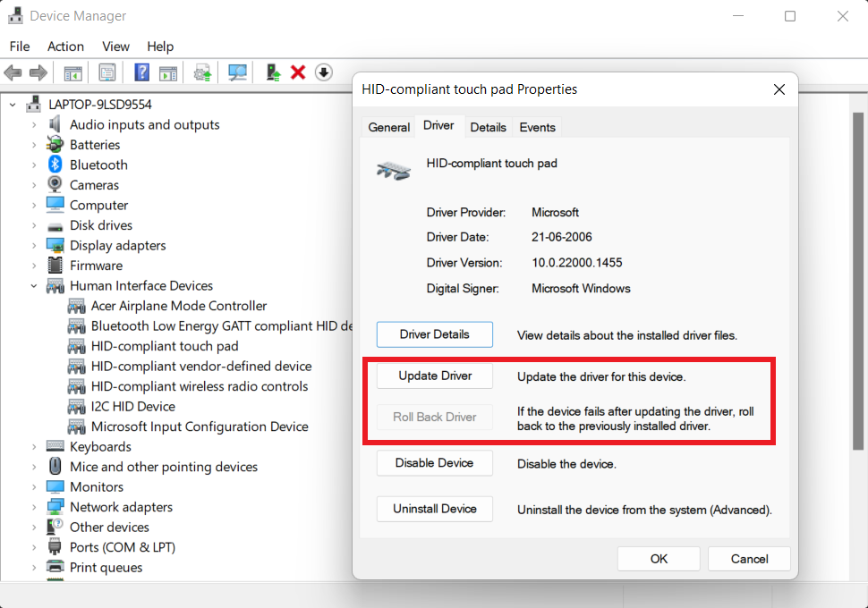The width and height of the screenshot is (868, 608).
Task: Expand the Keyboards chevron
Action: [x=34, y=446]
